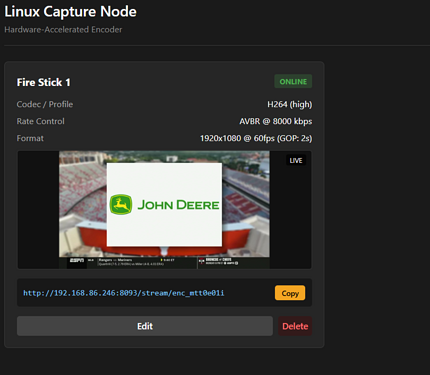Select the Fire Stick 1 card title
The height and width of the screenshot is (375, 430).
pyautogui.click(x=44, y=82)
